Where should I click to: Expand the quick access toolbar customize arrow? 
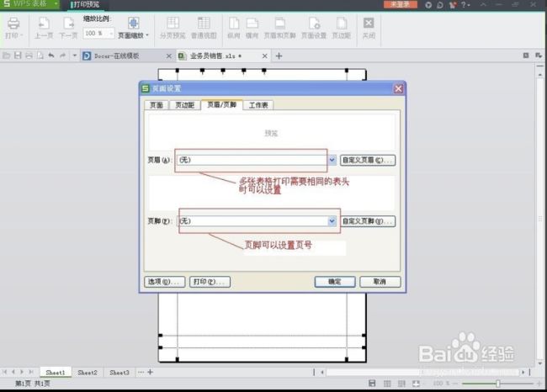click(74, 56)
